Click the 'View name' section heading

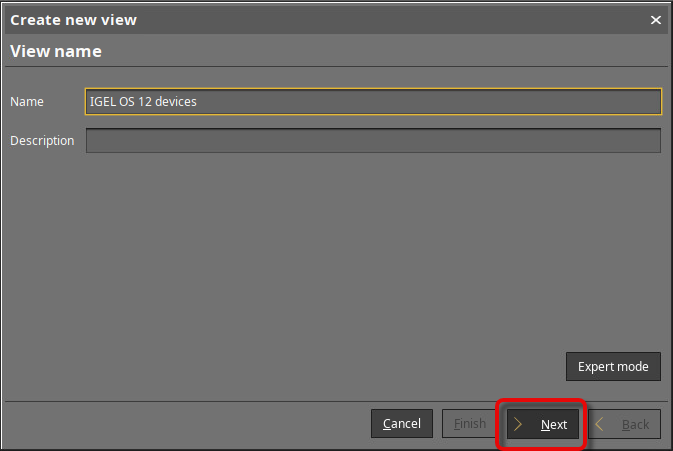pyautogui.click(x=56, y=51)
